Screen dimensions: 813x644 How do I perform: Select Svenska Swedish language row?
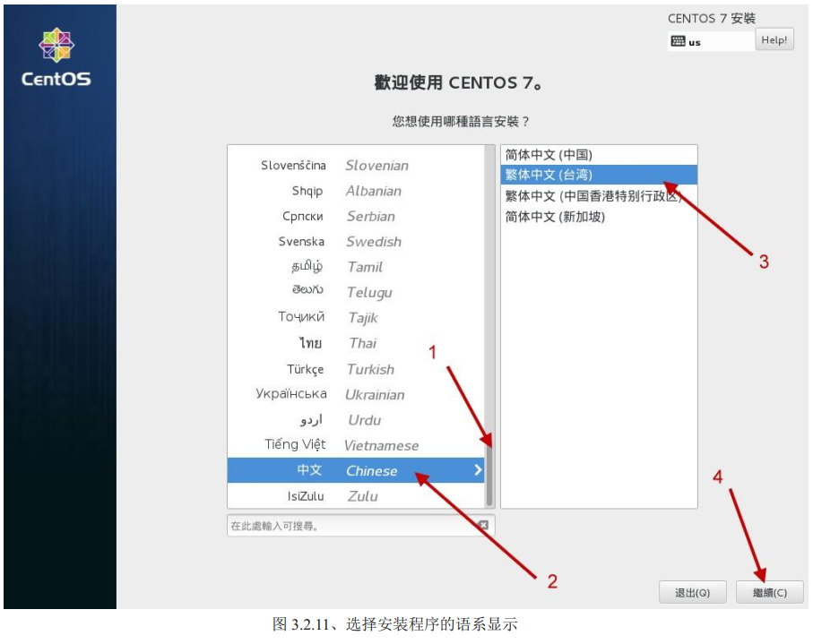(x=356, y=242)
